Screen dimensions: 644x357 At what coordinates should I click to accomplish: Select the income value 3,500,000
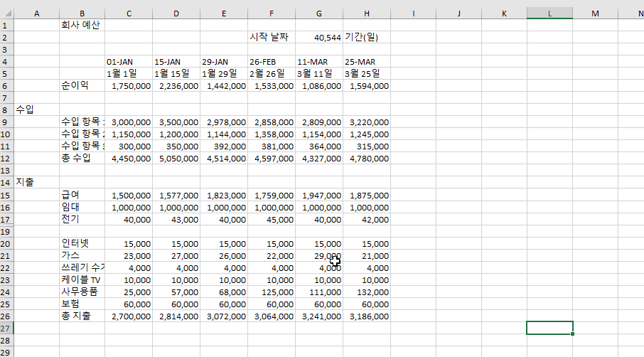coord(176,122)
